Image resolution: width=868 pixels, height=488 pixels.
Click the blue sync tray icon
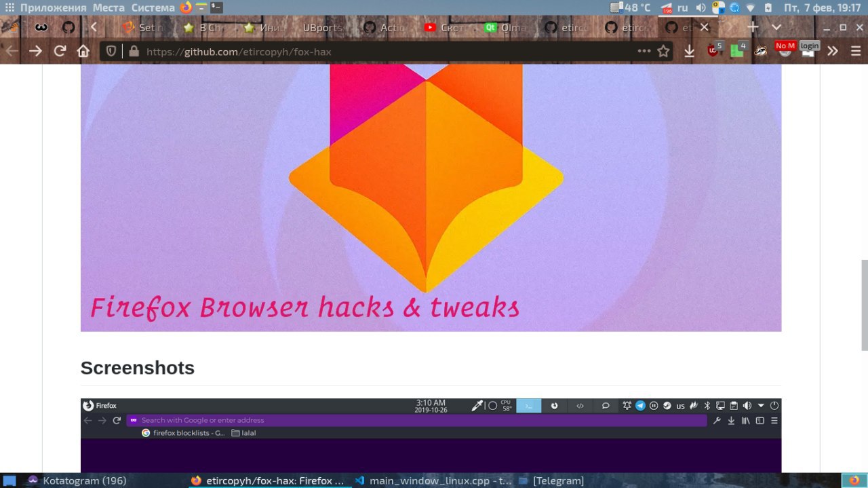tap(734, 7)
